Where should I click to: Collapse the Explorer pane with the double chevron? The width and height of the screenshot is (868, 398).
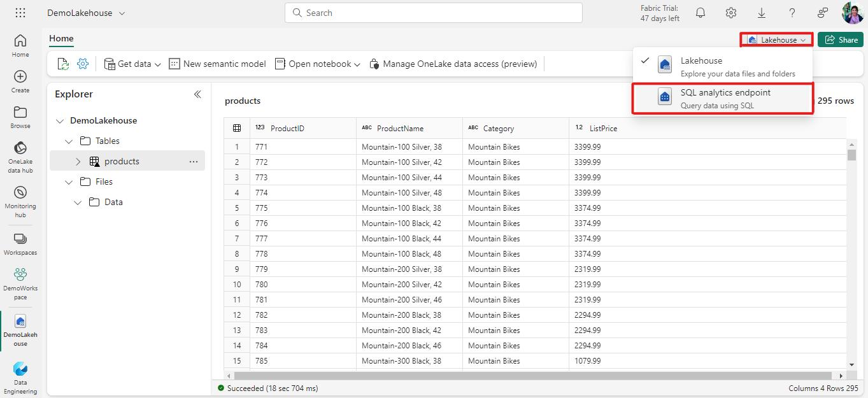click(197, 94)
